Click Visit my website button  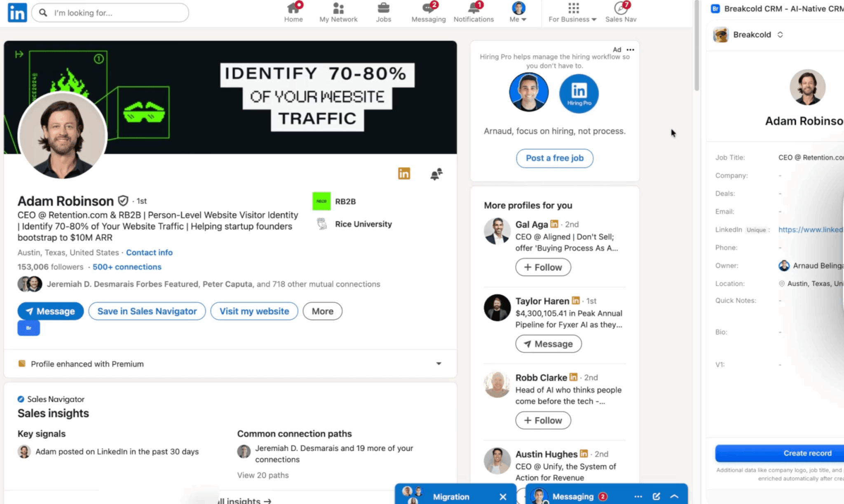(x=254, y=311)
